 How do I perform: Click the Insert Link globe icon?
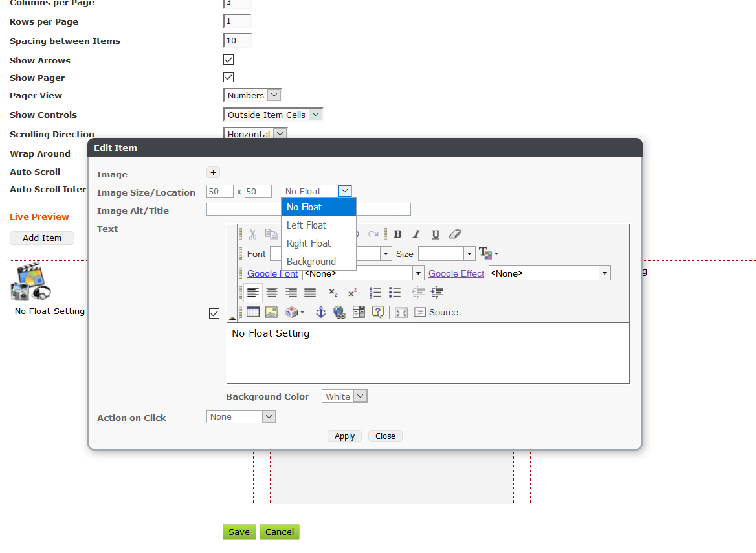340,312
